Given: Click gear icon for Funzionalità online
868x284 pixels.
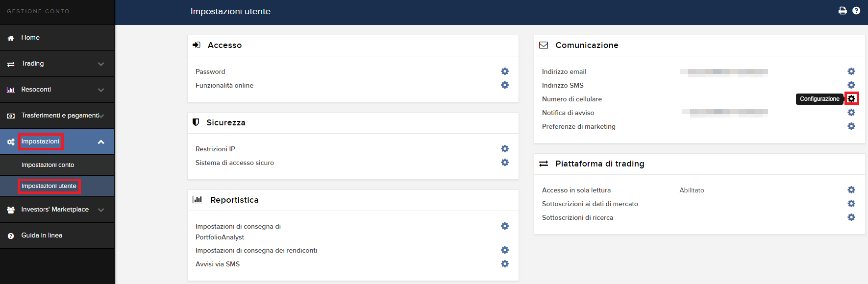Looking at the screenshot, I should [505, 85].
